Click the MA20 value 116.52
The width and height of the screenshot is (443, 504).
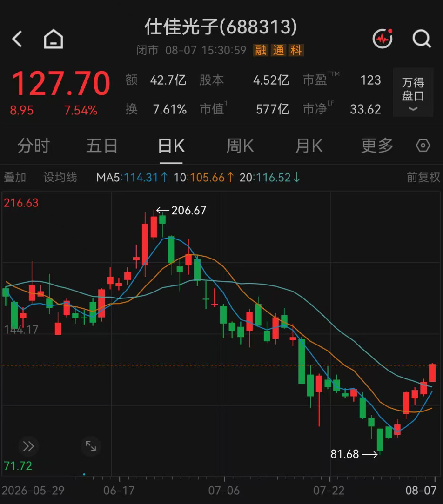[274, 178]
